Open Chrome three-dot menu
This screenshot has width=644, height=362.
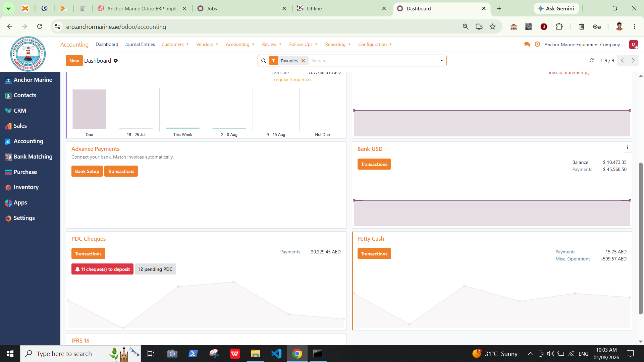[x=634, y=26]
